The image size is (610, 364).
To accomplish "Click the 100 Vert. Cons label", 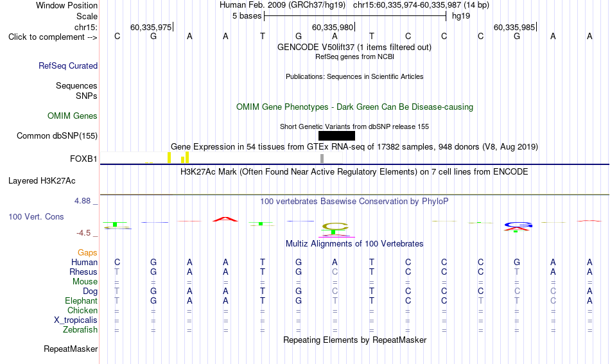I will (36, 216).
